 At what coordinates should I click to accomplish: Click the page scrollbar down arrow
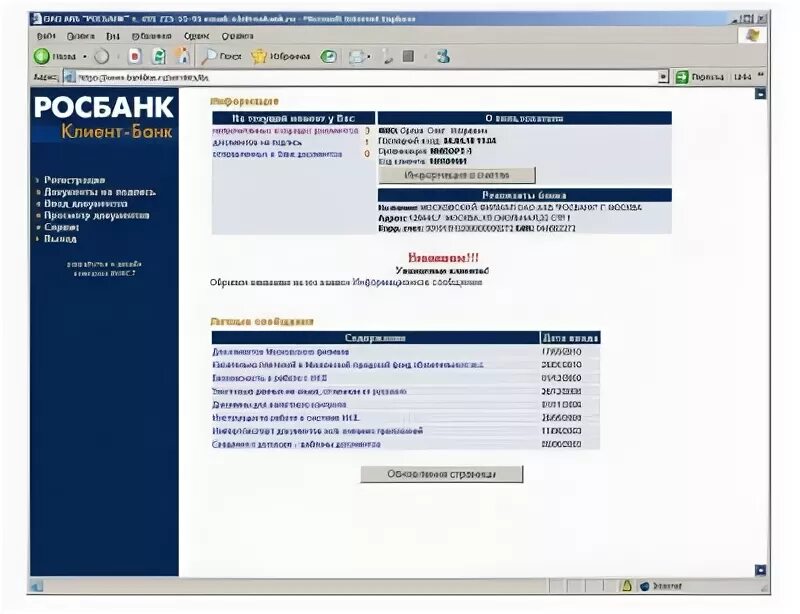(760, 570)
